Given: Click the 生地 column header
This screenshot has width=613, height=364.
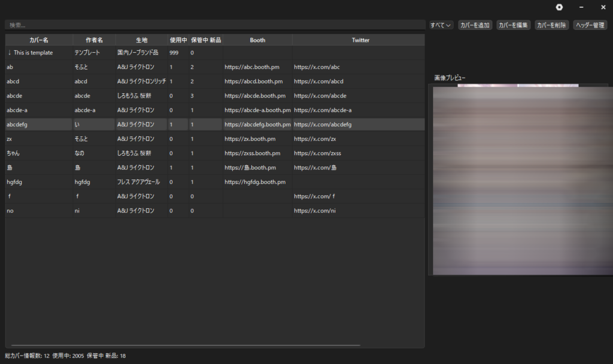Looking at the screenshot, I should (x=141, y=40).
